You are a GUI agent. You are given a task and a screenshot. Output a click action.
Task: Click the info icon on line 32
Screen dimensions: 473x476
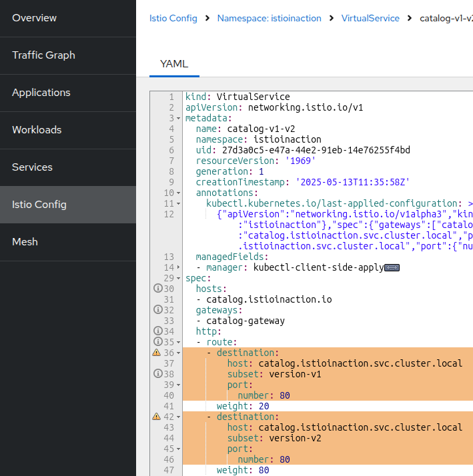coord(157,309)
